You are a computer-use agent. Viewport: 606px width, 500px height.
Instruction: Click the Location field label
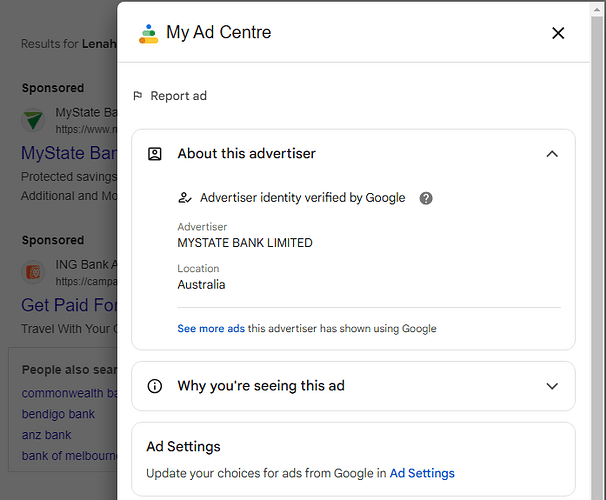tap(198, 269)
